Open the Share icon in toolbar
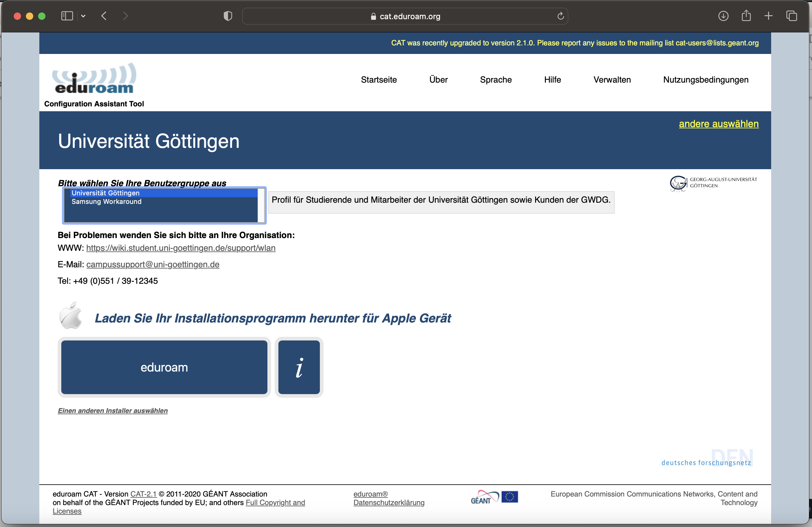Image resolution: width=812 pixels, height=527 pixels. [746, 16]
